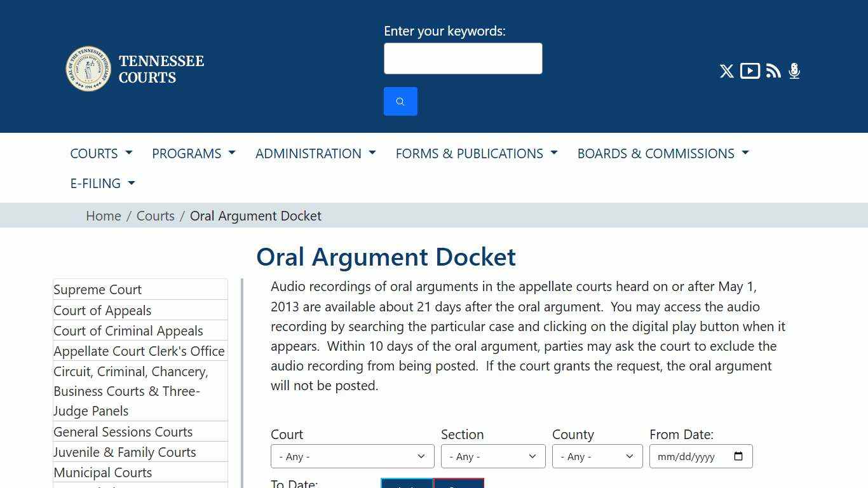Click the X (Twitter) icon
The height and width of the screenshot is (488, 868).
[x=726, y=71]
